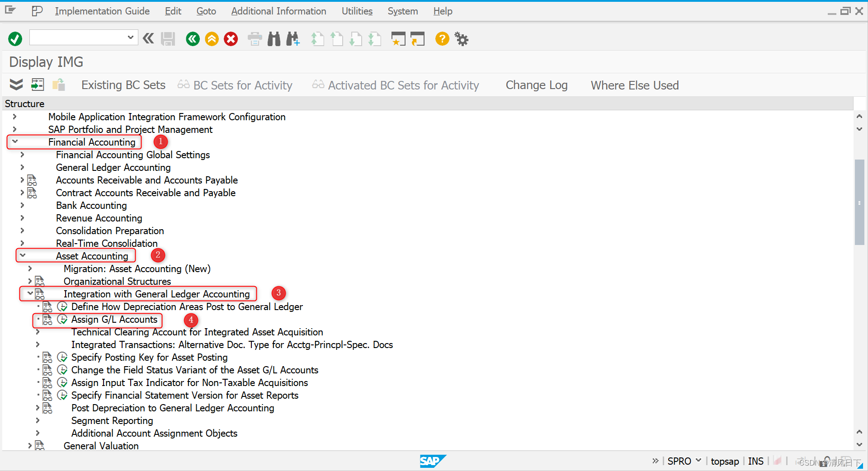Collapse Integration with General Ledger Accounting node
Viewport: 868px width, 471px height.
[30, 293]
